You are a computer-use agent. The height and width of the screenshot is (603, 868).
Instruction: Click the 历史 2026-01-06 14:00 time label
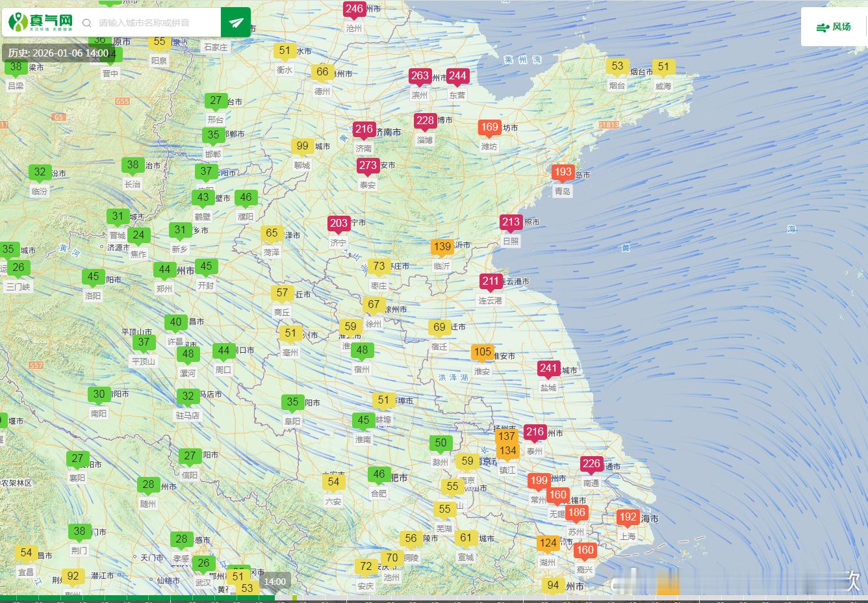(58, 53)
